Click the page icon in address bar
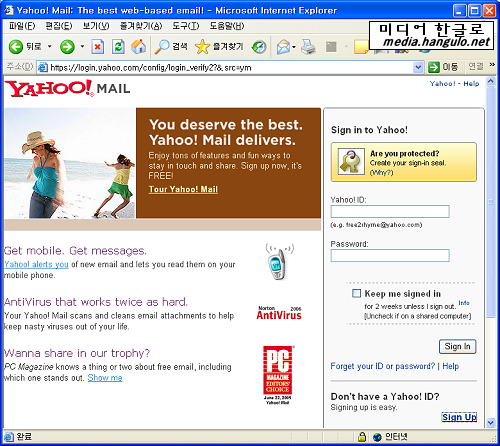Image resolution: width=500 pixels, height=446 pixels. click(x=43, y=68)
